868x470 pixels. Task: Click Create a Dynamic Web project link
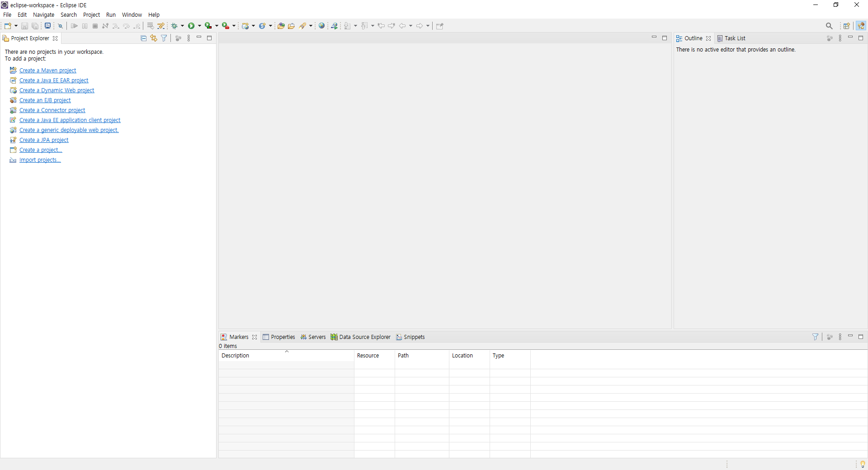[x=57, y=90]
